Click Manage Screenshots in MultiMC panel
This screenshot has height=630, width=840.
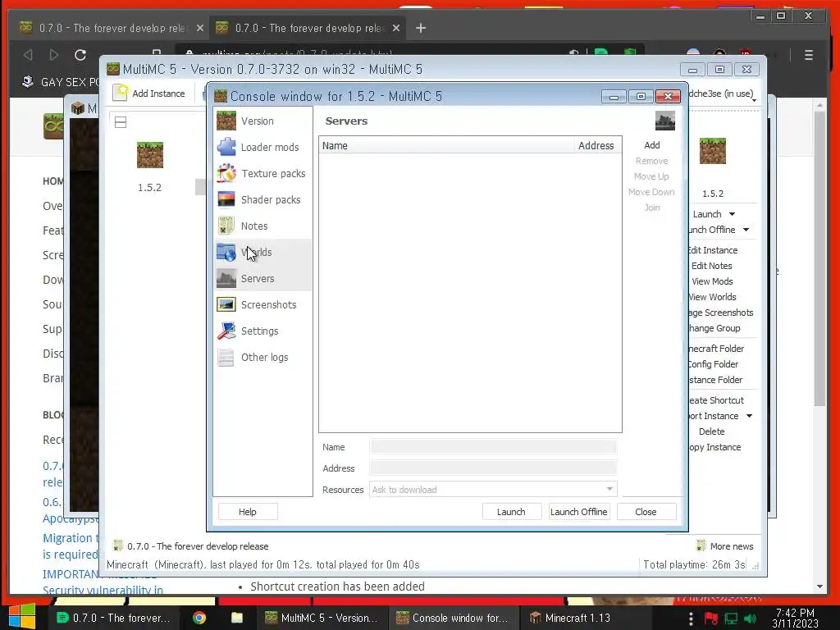pos(722,313)
